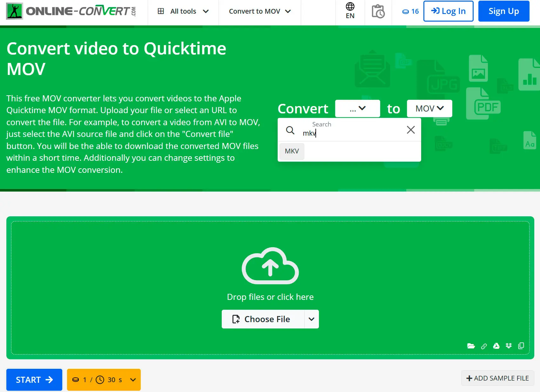Clear the search field with the X
This screenshot has height=392, width=540.
[x=411, y=130]
